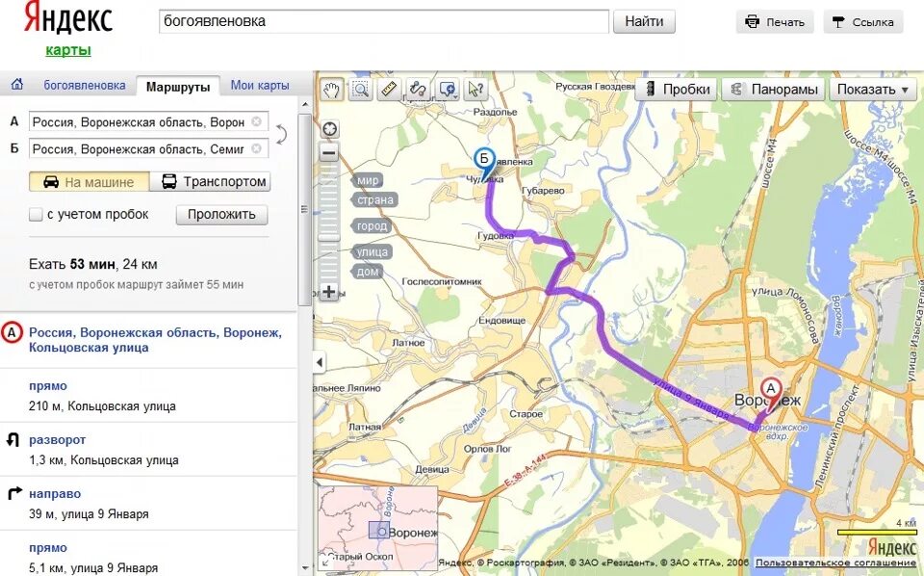Screen dimensions: 924x576
Task: Click the sidebar scroll down arrow
Action: (x=305, y=568)
